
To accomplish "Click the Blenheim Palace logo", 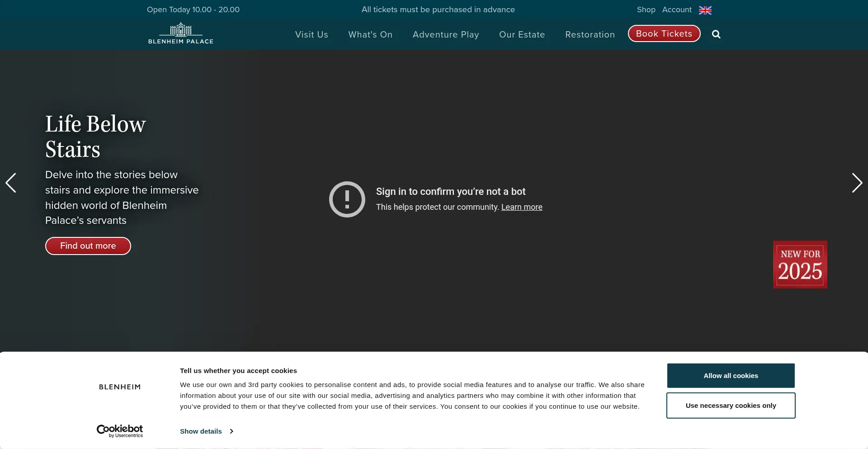I will (x=181, y=34).
